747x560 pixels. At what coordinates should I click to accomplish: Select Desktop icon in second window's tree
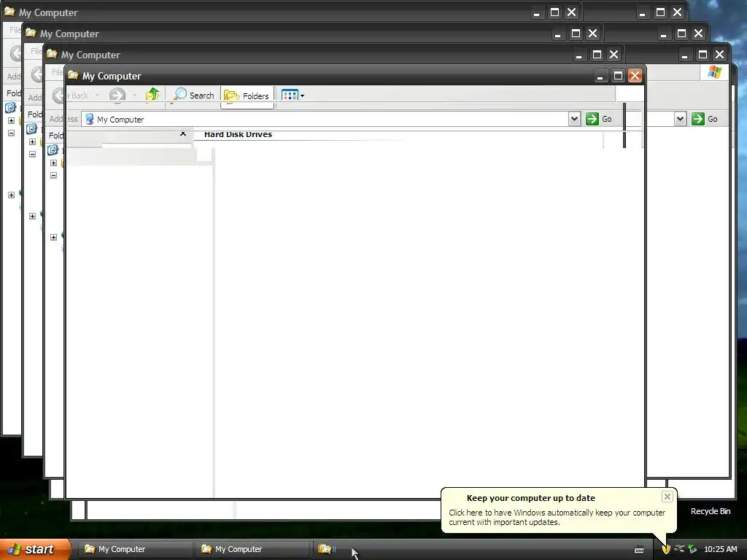[x=31, y=128]
